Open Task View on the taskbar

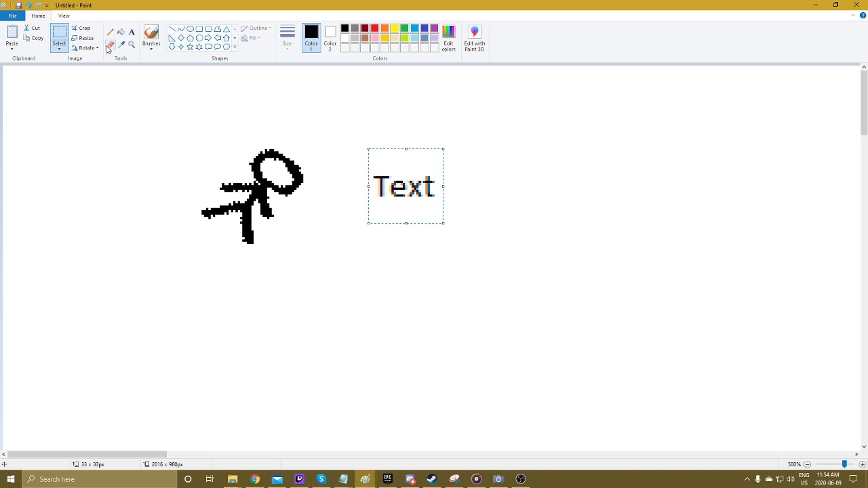tap(210, 479)
